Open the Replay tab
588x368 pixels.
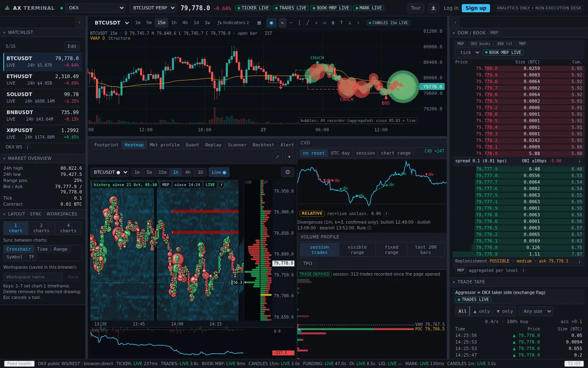coord(213,145)
